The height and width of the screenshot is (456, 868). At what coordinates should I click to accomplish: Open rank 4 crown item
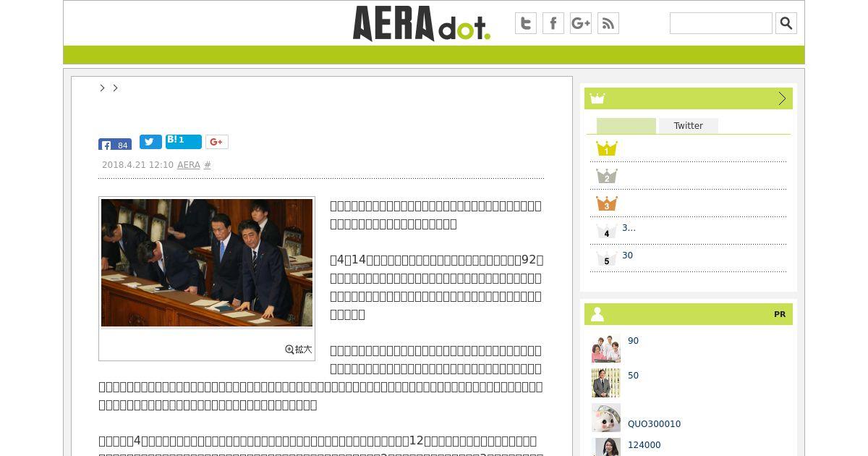[606, 231]
